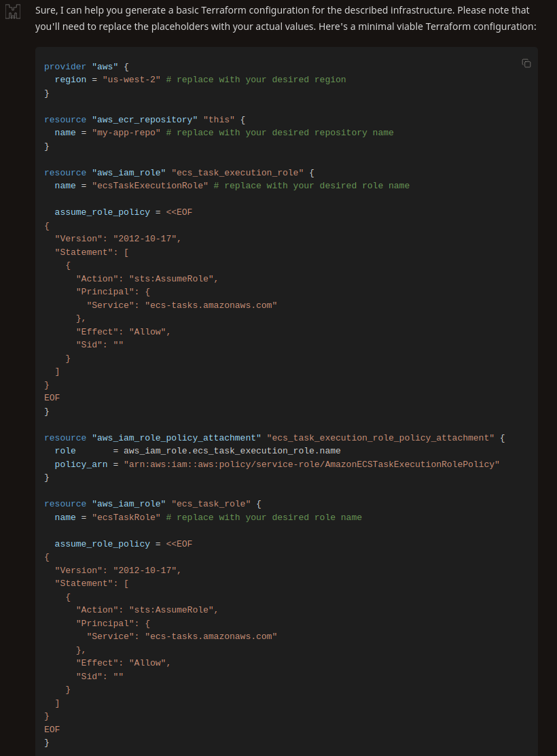Click the first assume_role_policy attribute
The image size is (557, 756).
tap(102, 212)
